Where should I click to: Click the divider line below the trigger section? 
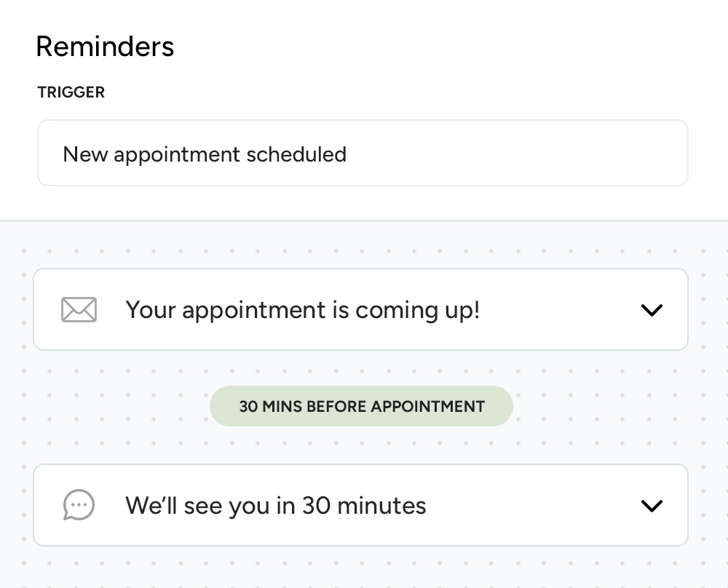(364, 220)
